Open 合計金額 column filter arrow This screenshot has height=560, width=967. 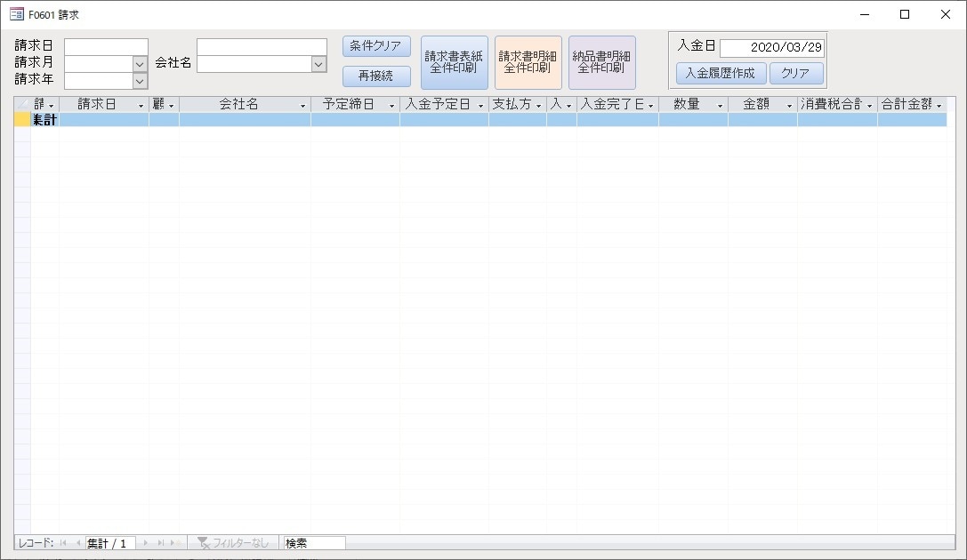939,106
